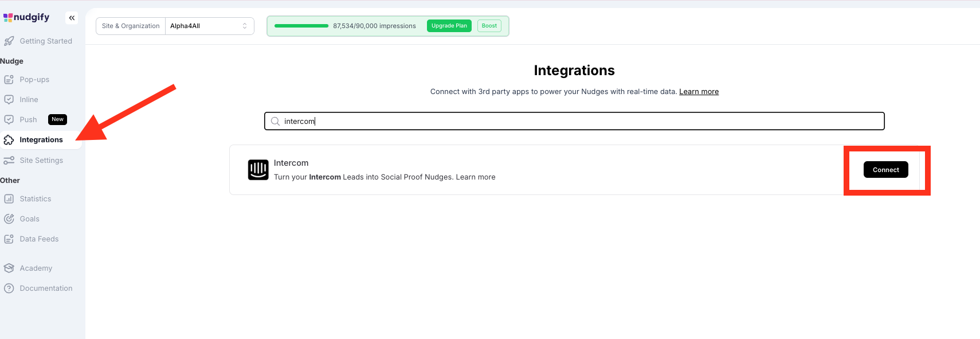Viewport: 980px width, 339px height.
Task: Click the 87,534/90,000 impressions text
Action: pyautogui.click(x=374, y=26)
